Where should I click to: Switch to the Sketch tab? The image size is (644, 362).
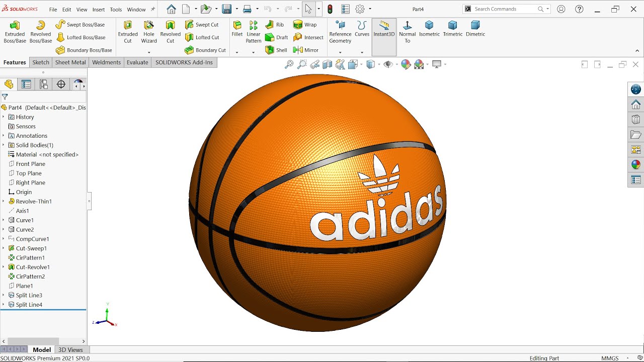pyautogui.click(x=41, y=62)
